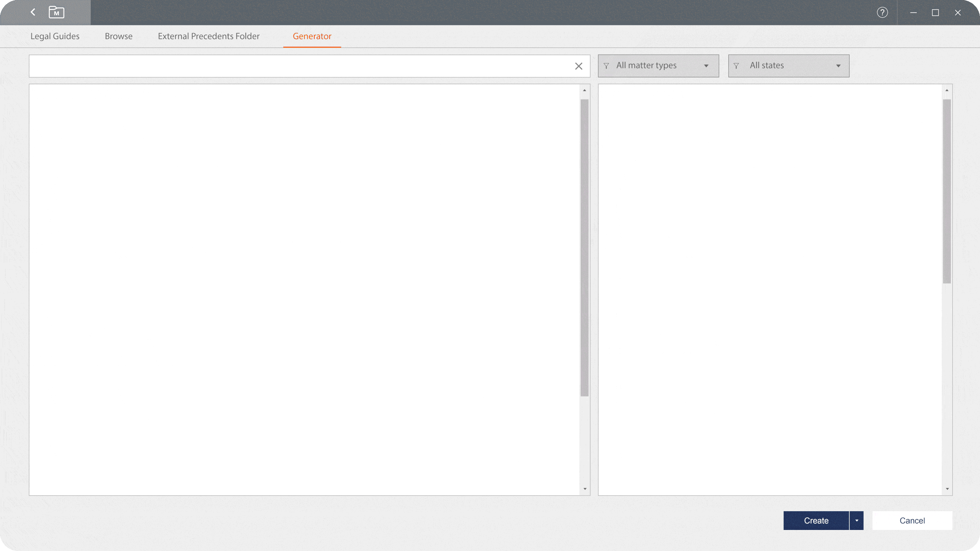Click the minimize window icon
Viewport: 980px width, 551px height.
coord(913,12)
